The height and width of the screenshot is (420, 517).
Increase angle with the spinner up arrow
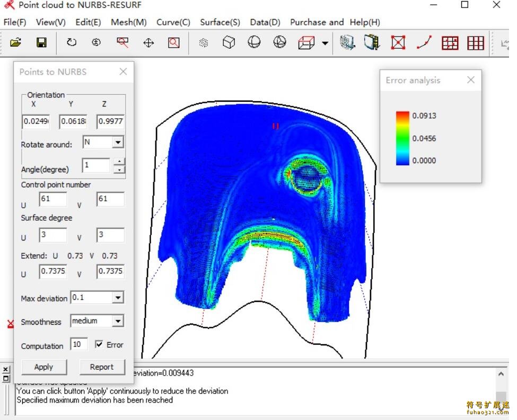(120, 162)
